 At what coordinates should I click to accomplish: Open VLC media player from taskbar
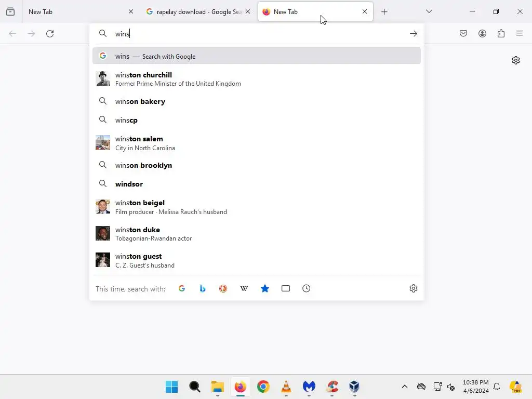click(x=286, y=387)
